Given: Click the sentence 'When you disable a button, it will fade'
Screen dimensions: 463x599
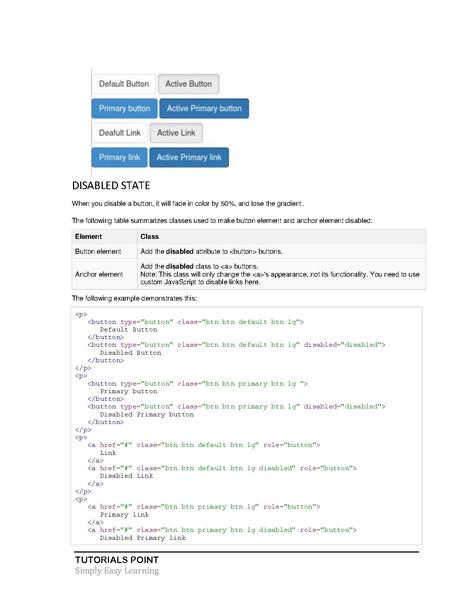Looking at the screenshot, I should click(188, 204).
